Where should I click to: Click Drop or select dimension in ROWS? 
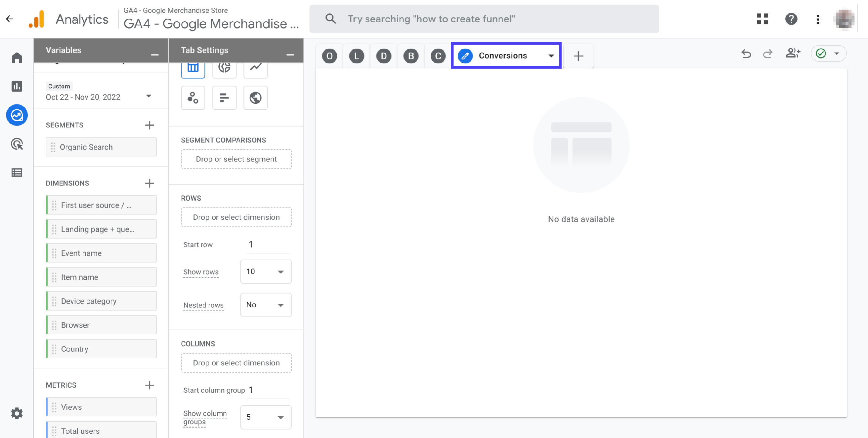[236, 217]
